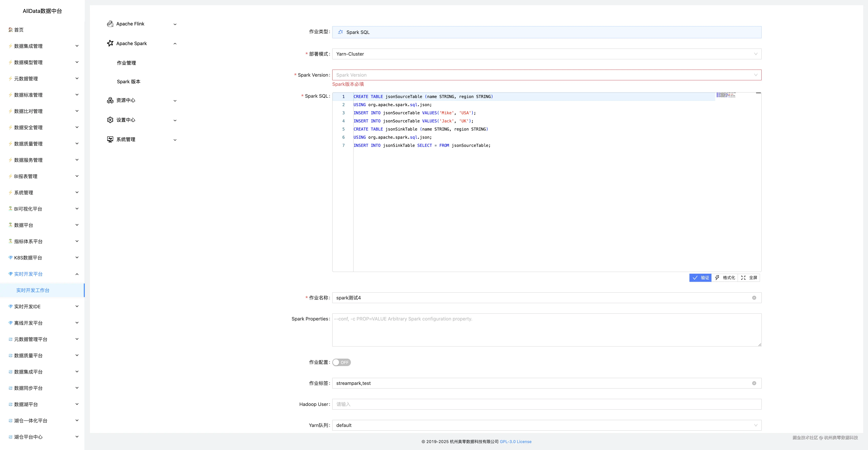Open the Yarn队列 default dropdown
Image resolution: width=868 pixels, height=450 pixels.
pyautogui.click(x=546, y=425)
